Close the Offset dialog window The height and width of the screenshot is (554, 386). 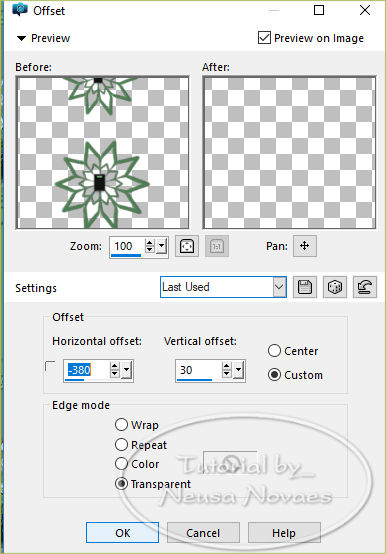(x=365, y=10)
